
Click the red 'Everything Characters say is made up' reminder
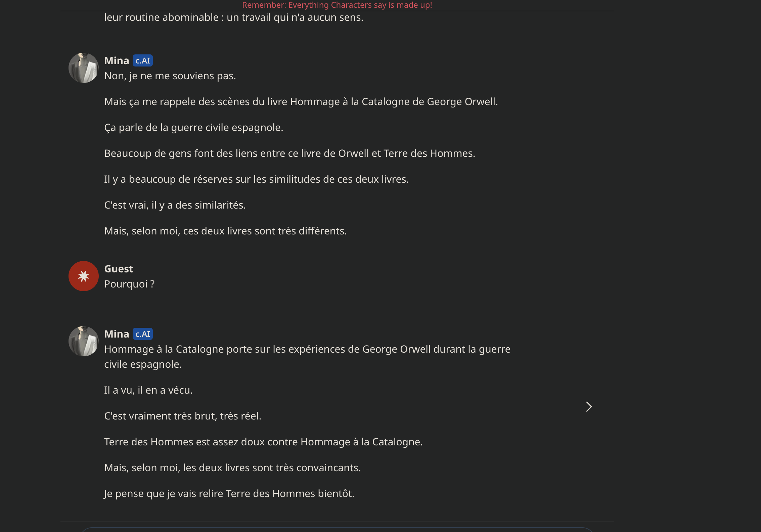pos(337,5)
